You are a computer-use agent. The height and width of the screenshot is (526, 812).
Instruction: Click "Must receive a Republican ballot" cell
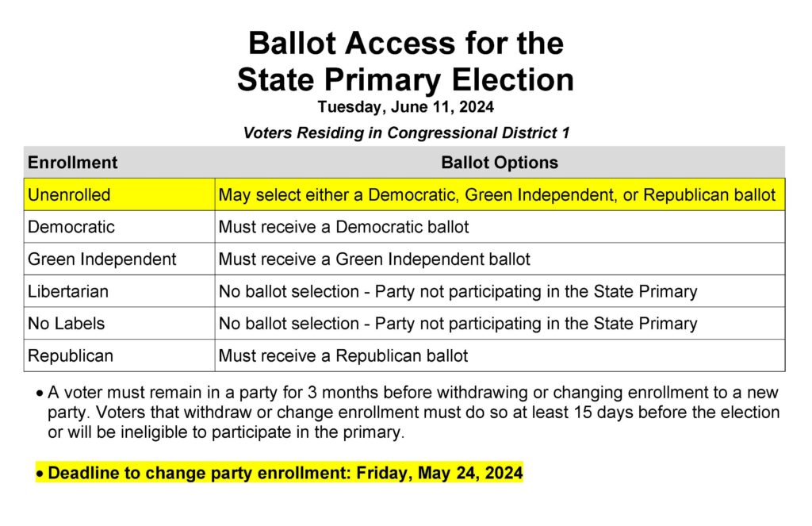(x=343, y=355)
